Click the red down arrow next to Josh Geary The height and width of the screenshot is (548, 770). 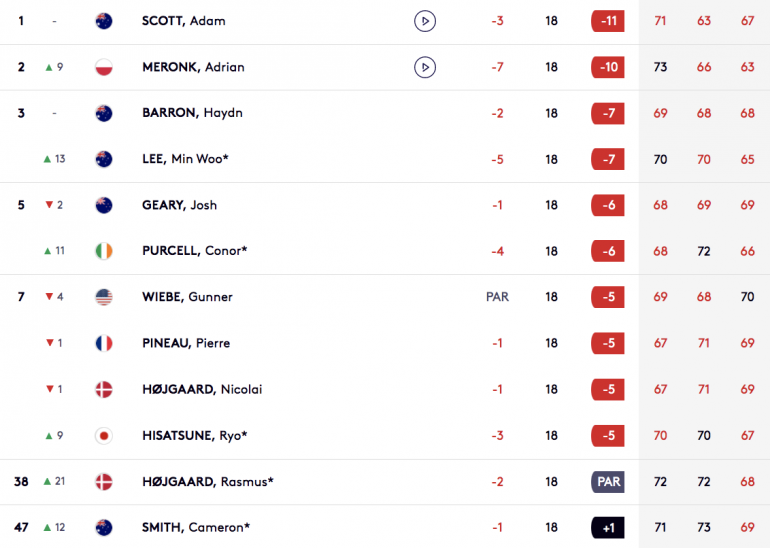click(x=49, y=205)
